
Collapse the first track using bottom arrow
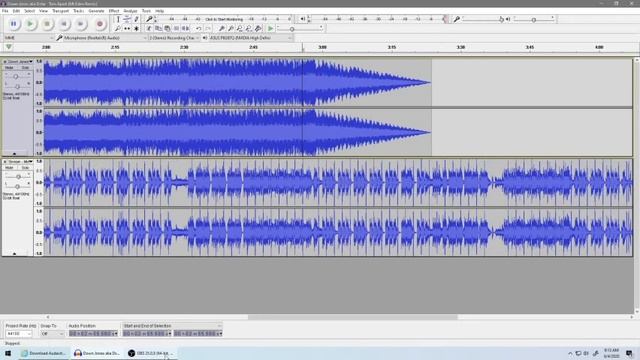(15, 153)
